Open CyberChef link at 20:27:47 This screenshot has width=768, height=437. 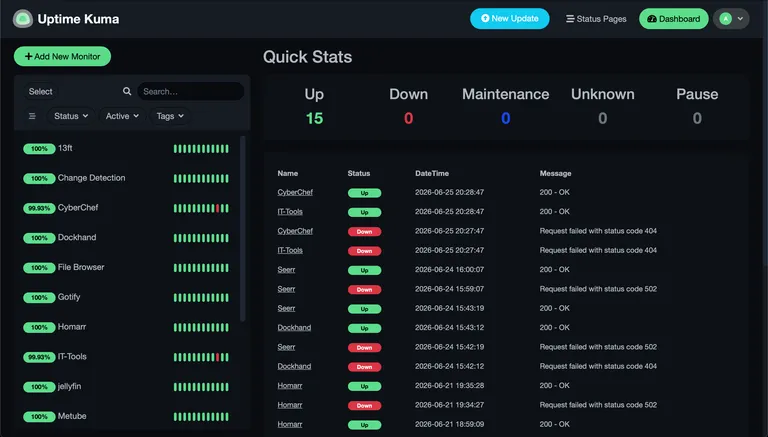pos(295,231)
